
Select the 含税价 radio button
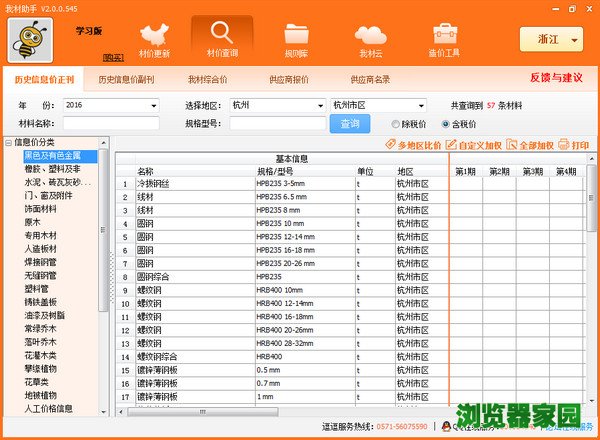[445, 124]
